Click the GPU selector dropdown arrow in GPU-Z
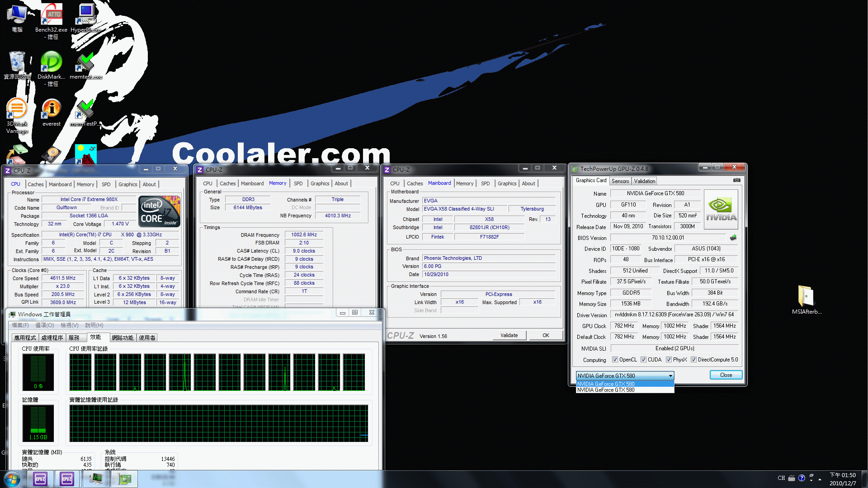 (x=670, y=376)
